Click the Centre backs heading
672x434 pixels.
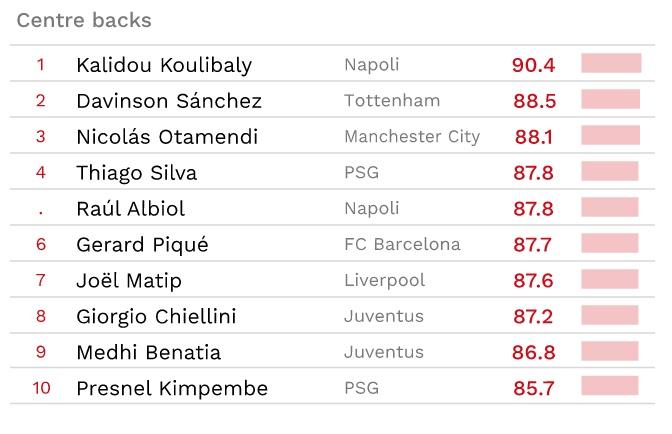pyautogui.click(x=84, y=20)
